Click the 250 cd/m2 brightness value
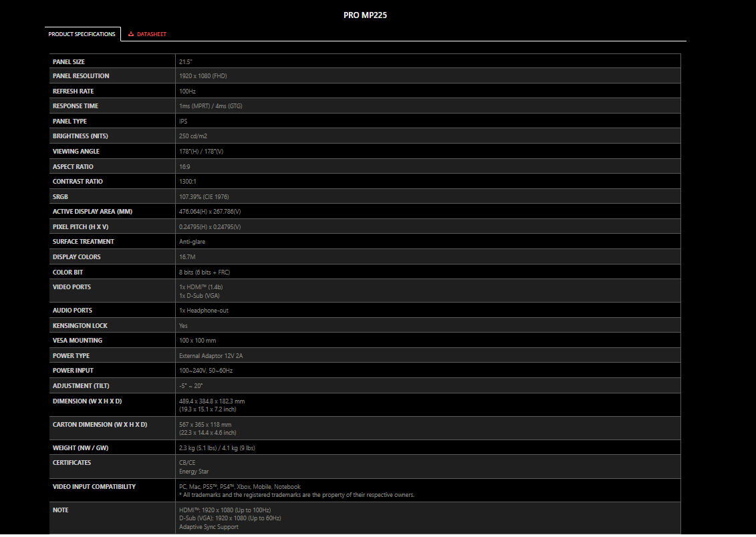The width and height of the screenshot is (756, 537). [x=193, y=136]
